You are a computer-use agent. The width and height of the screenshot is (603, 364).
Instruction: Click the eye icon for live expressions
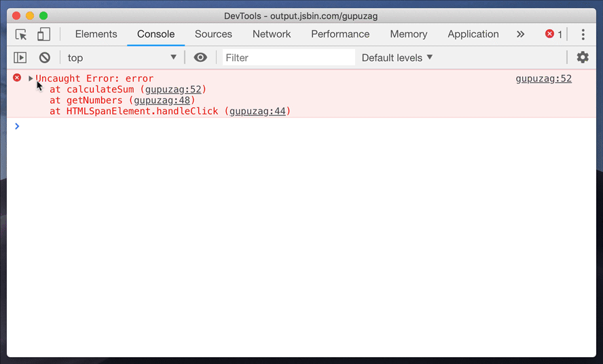point(200,58)
